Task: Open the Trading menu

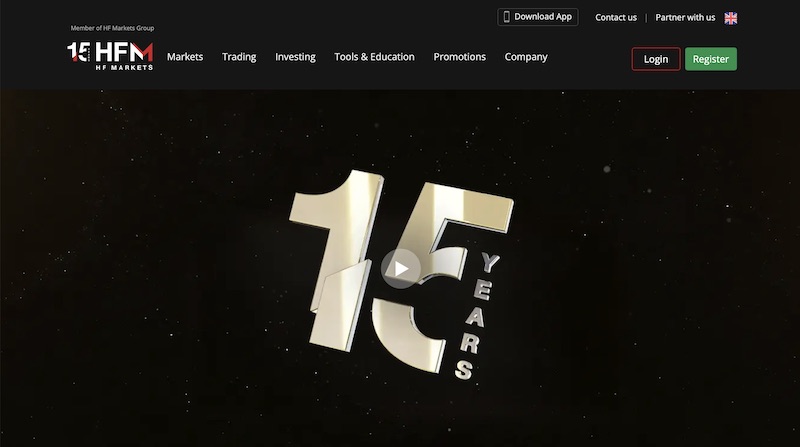Action: [239, 57]
